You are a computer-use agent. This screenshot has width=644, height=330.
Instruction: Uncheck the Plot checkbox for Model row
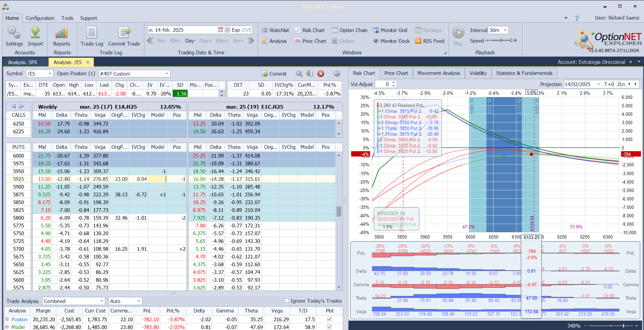[x=329, y=327]
